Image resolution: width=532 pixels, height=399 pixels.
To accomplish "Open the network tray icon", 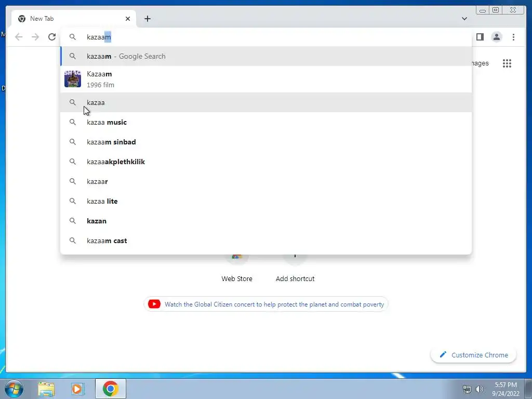I will pos(467,389).
